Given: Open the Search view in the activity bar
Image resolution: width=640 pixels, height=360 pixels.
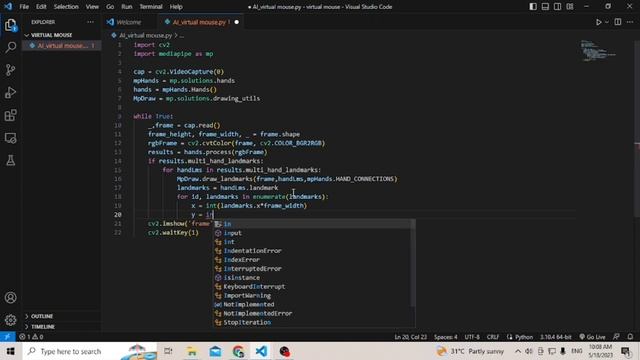Looking at the screenshot, I should click(11, 47).
